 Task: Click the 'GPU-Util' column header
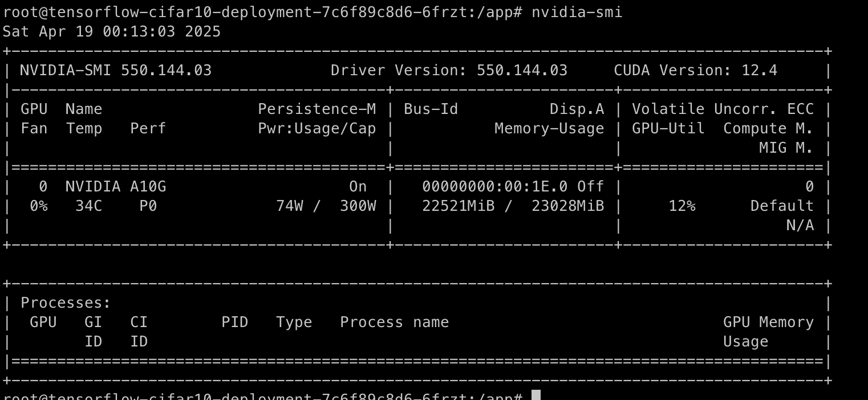(x=668, y=129)
